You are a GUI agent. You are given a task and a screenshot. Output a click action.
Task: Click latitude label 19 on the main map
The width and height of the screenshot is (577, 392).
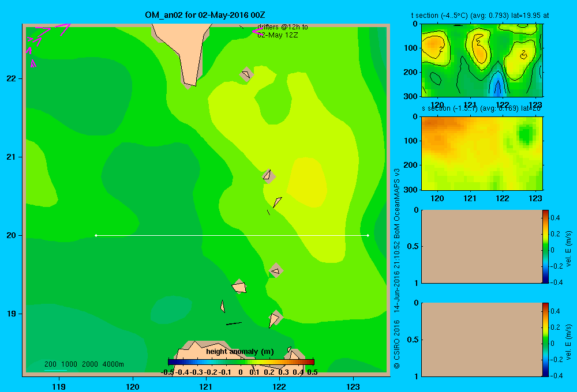click(12, 314)
